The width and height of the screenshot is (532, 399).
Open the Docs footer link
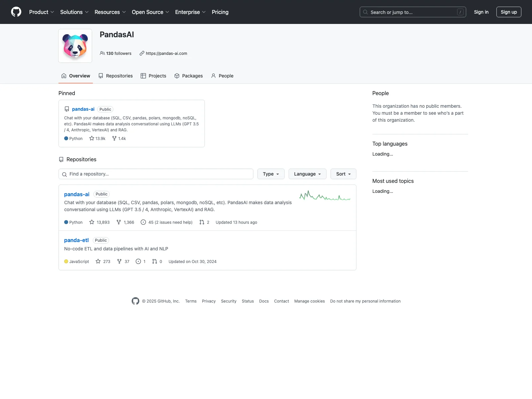click(x=264, y=301)
